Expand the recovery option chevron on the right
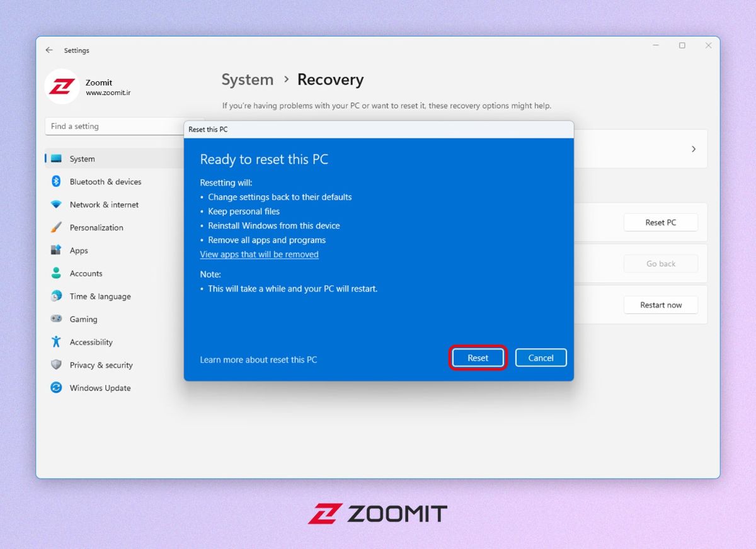The width and height of the screenshot is (756, 549). pos(693,149)
